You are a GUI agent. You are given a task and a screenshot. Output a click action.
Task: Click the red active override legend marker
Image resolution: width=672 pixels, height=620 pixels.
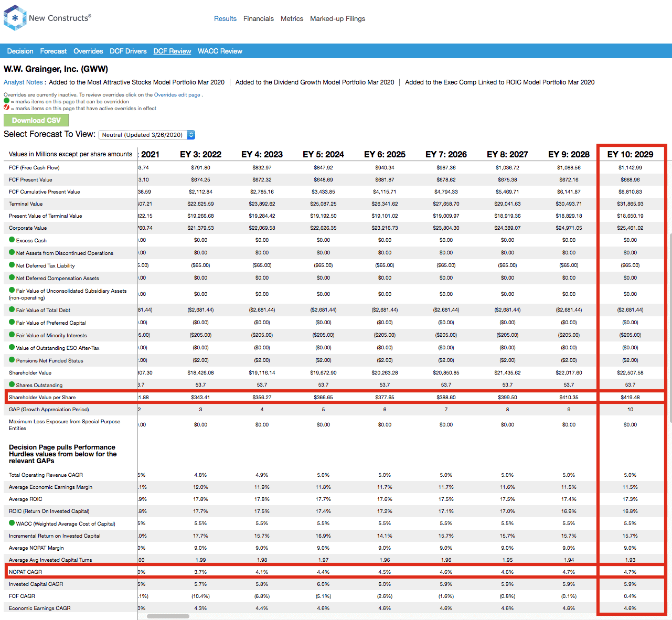click(6, 108)
